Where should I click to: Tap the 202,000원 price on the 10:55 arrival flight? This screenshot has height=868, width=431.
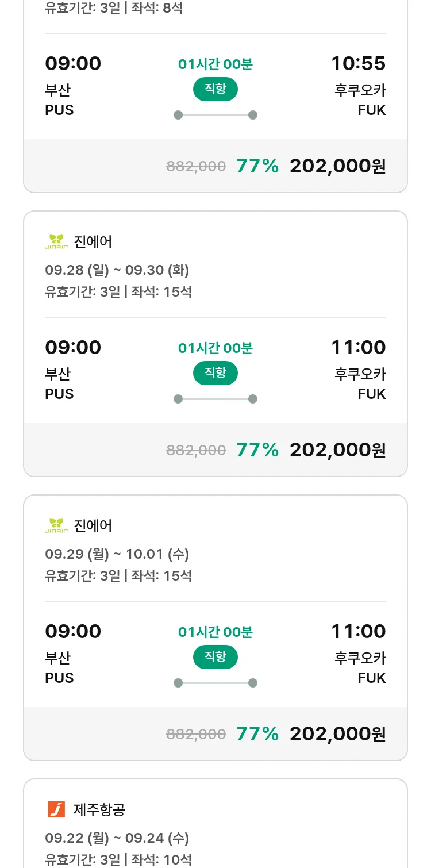click(x=337, y=166)
